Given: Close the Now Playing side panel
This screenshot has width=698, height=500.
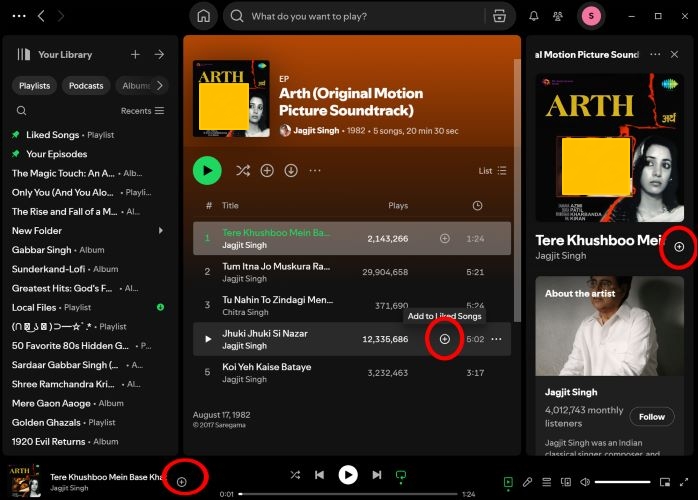Looking at the screenshot, I should click(674, 54).
